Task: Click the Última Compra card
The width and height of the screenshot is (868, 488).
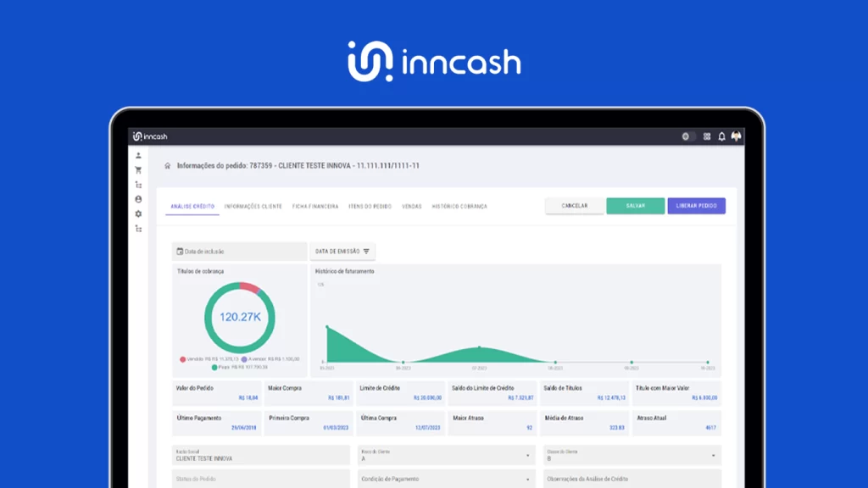Action: point(400,423)
